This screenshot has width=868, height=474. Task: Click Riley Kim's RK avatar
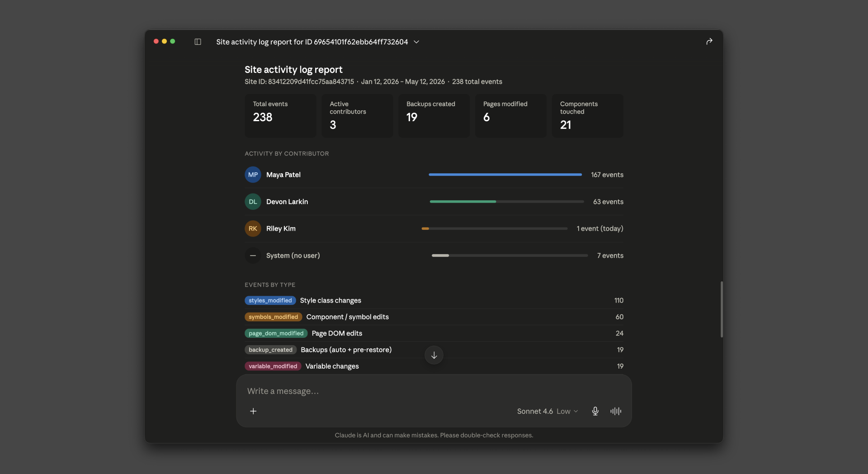pyautogui.click(x=253, y=228)
